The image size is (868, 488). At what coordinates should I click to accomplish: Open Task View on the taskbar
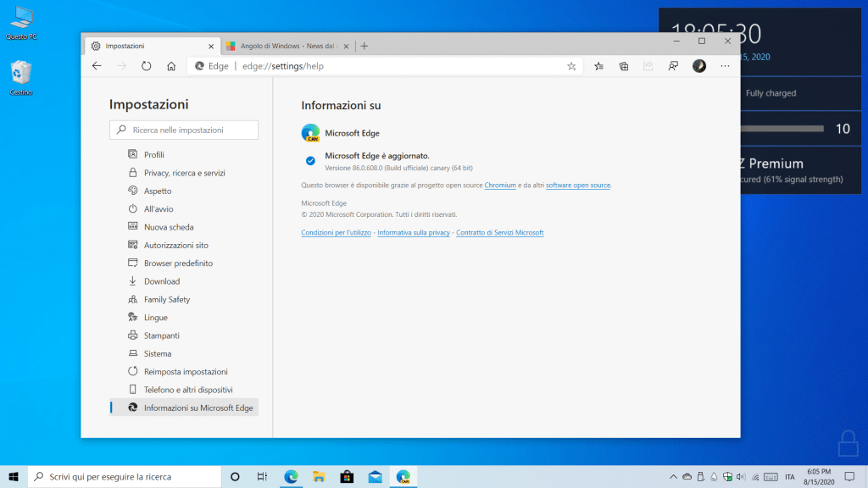[x=263, y=476]
